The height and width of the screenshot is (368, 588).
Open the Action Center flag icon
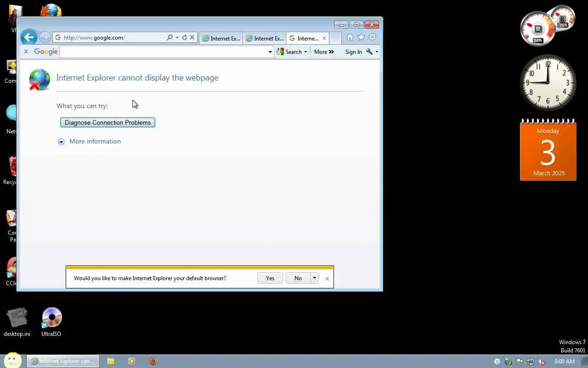520,362
